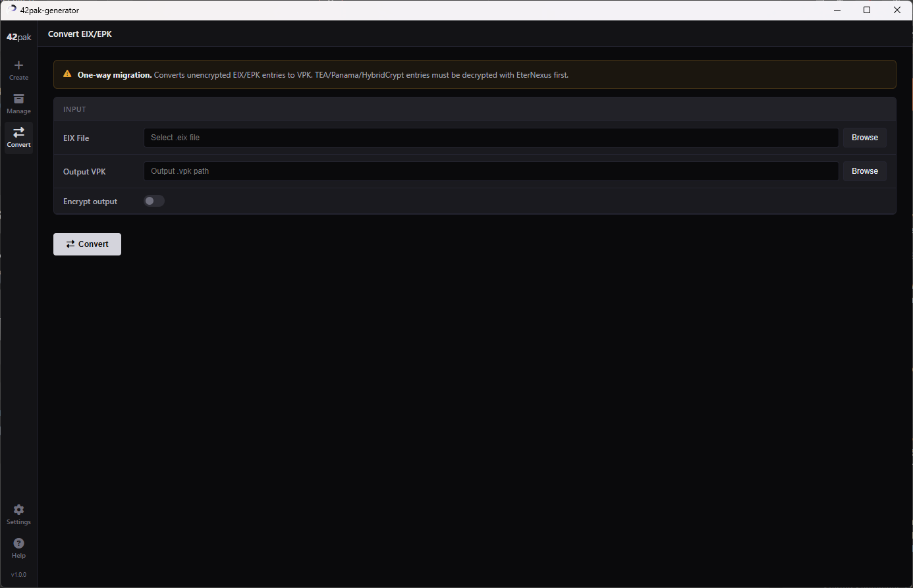Close the 42pak-generator window
The height and width of the screenshot is (588, 913).
(897, 10)
